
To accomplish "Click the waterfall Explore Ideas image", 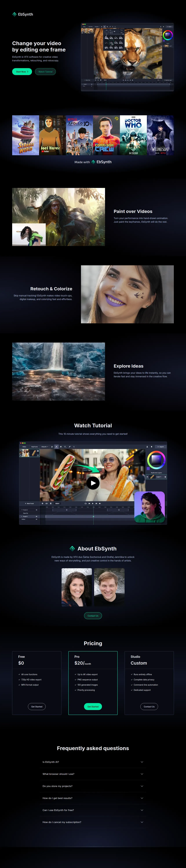I will pyautogui.click(x=58, y=371).
